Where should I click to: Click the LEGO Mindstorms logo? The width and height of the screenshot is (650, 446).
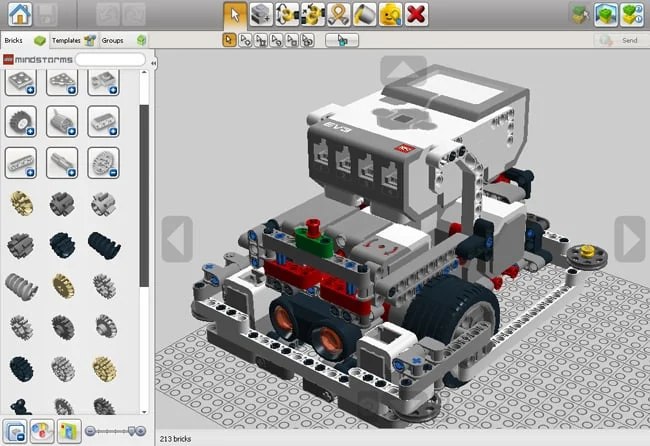[38, 60]
